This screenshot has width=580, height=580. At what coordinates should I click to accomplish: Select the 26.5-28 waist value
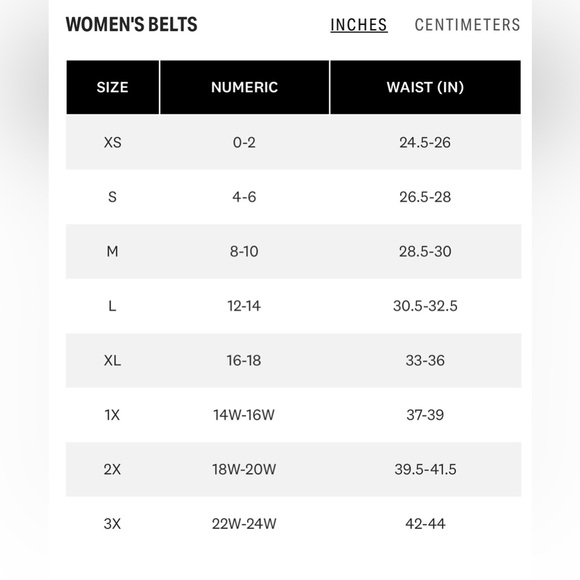(425, 197)
